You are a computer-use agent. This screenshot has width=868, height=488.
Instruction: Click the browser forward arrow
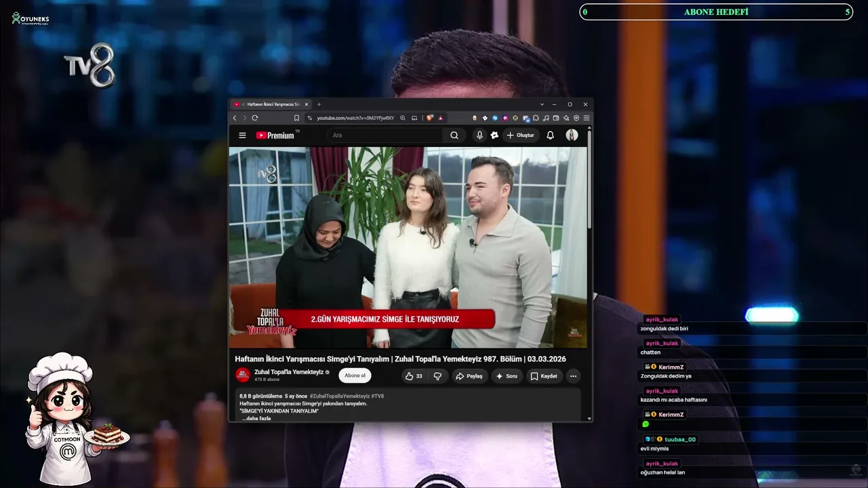pos(244,118)
